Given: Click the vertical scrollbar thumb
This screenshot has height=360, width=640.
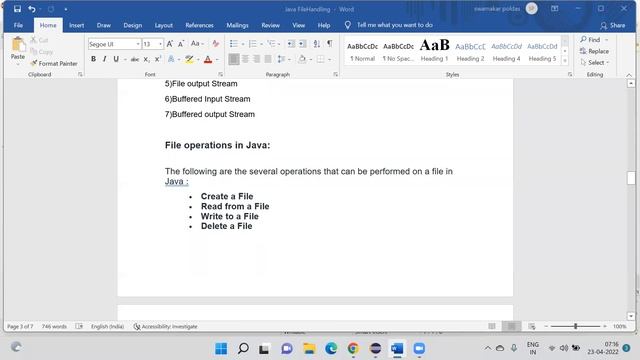Looking at the screenshot, I should click(631, 178).
